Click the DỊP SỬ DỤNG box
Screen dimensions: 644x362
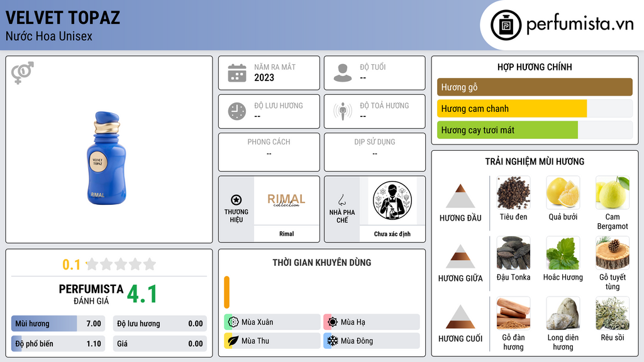click(375, 152)
